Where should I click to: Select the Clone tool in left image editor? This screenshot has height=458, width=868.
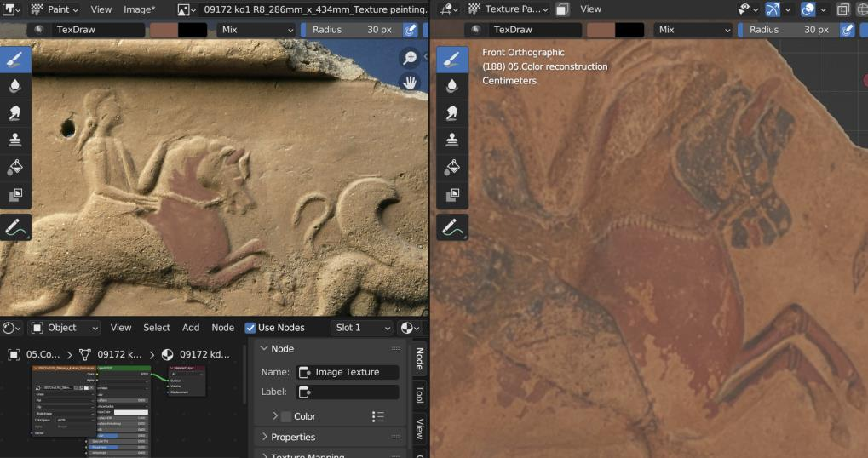coord(15,140)
